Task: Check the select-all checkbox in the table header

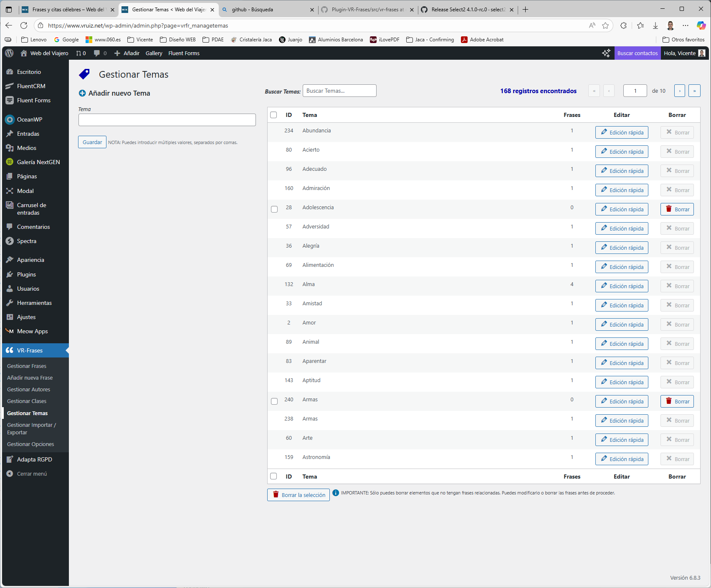Action: tap(273, 114)
